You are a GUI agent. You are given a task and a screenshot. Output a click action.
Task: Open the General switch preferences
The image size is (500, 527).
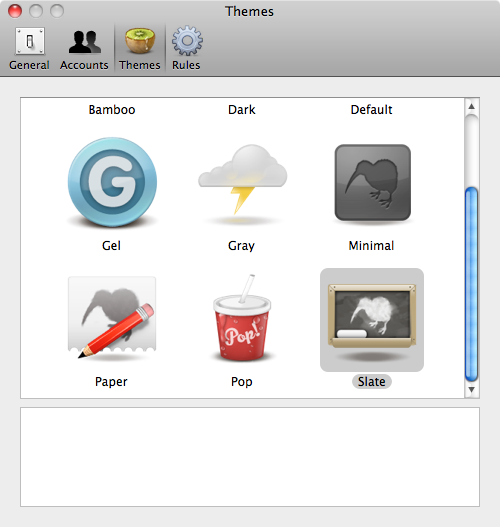click(x=29, y=49)
